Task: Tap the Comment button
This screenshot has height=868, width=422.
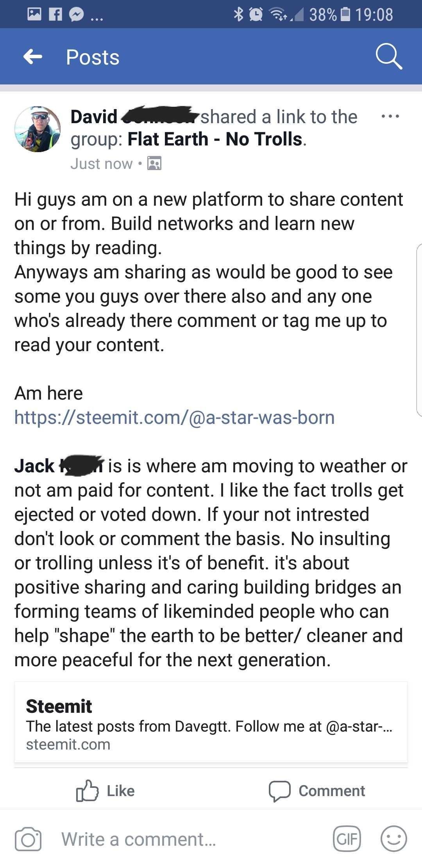Action: [317, 791]
